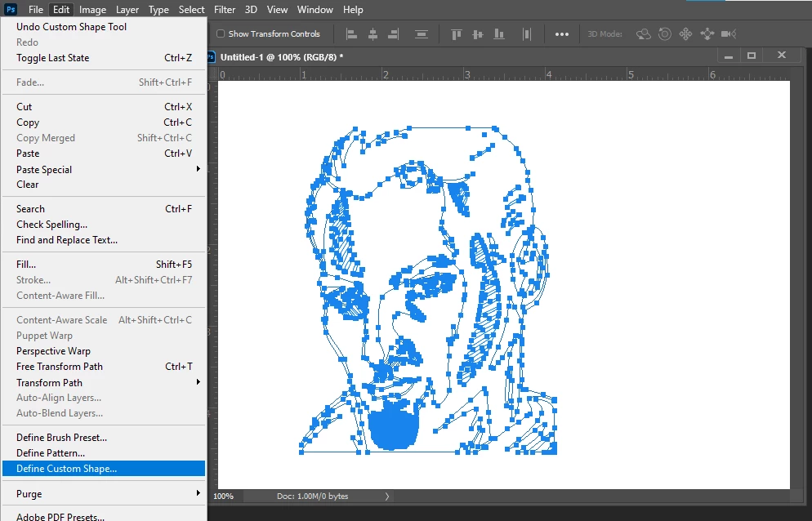This screenshot has width=812, height=521.
Task: Close the Untitled-1 document window
Action: pyautogui.click(x=782, y=55)
